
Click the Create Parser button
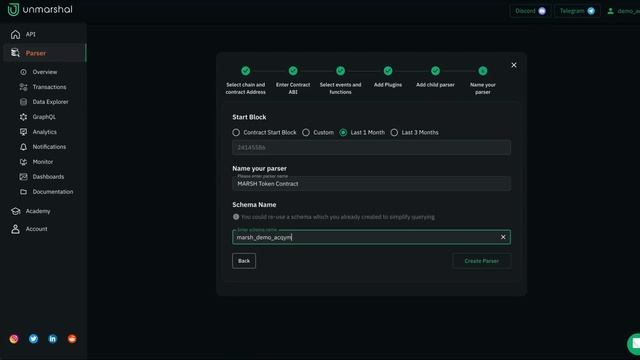(482, 261)
